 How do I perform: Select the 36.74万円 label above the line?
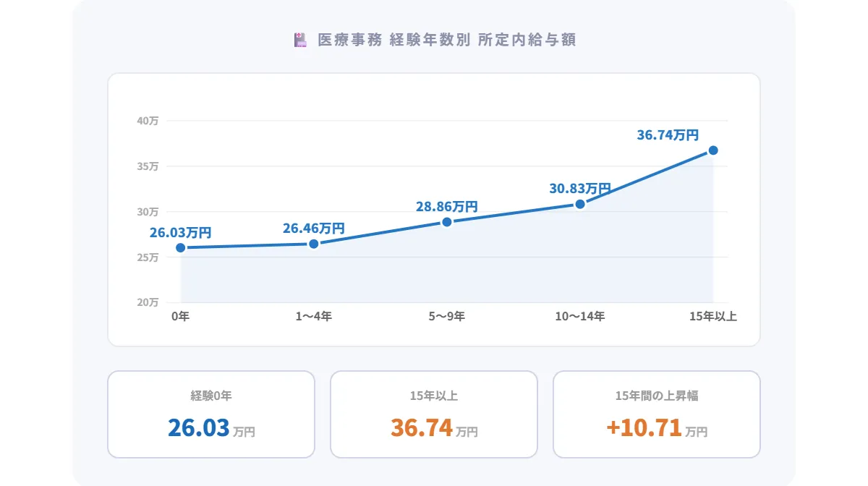click(x=668, y=135)
